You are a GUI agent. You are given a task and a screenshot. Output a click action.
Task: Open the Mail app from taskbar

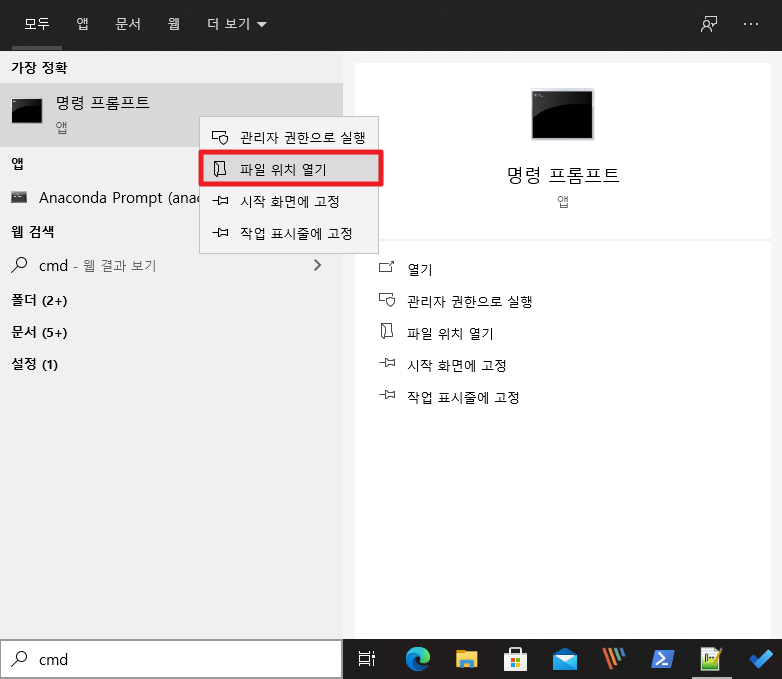[565, 659]
